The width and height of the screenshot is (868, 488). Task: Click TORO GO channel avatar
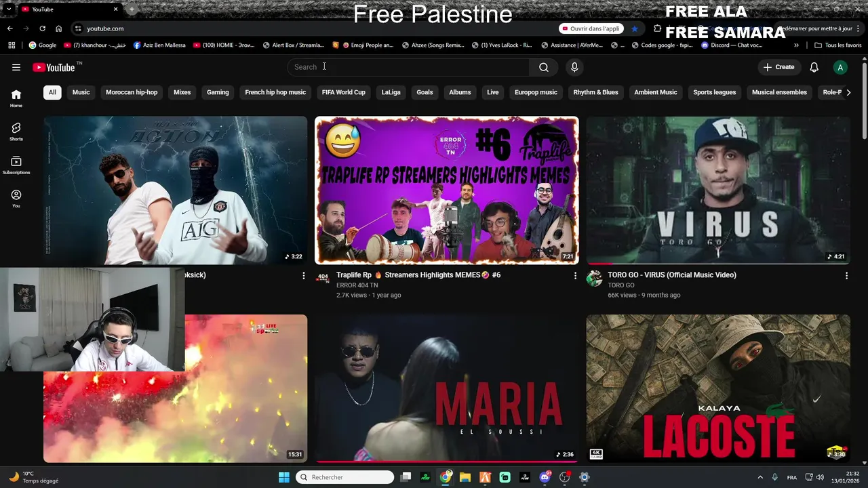(x=594, y=278)
